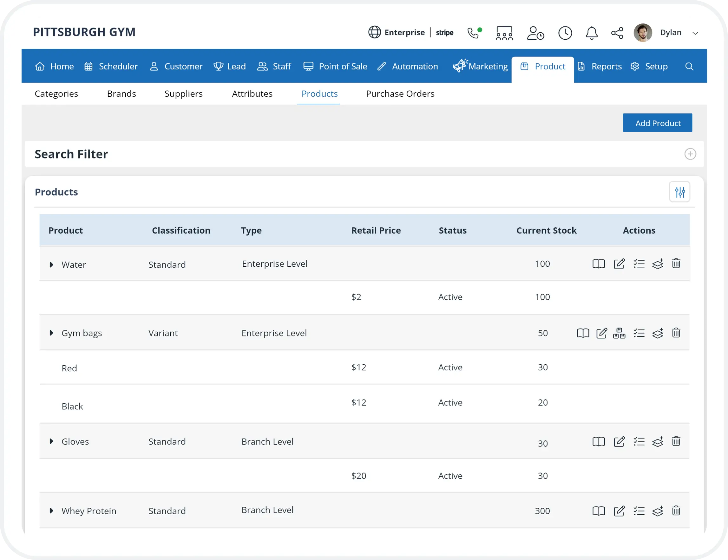Click the package transfer icon on Gym bags
This screenshot has height=560, width=728.
pyautogui.click(x=619, y=333)
